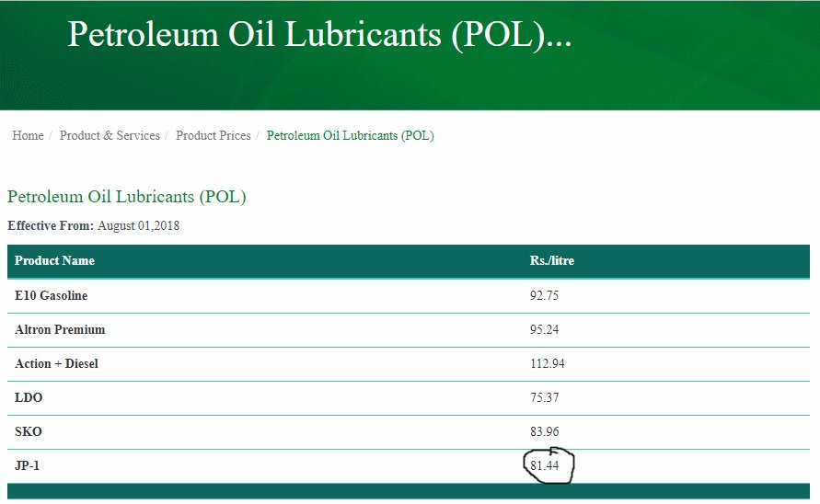Click the Product Name column header
The image size is (820, 504).
[54, 260]
